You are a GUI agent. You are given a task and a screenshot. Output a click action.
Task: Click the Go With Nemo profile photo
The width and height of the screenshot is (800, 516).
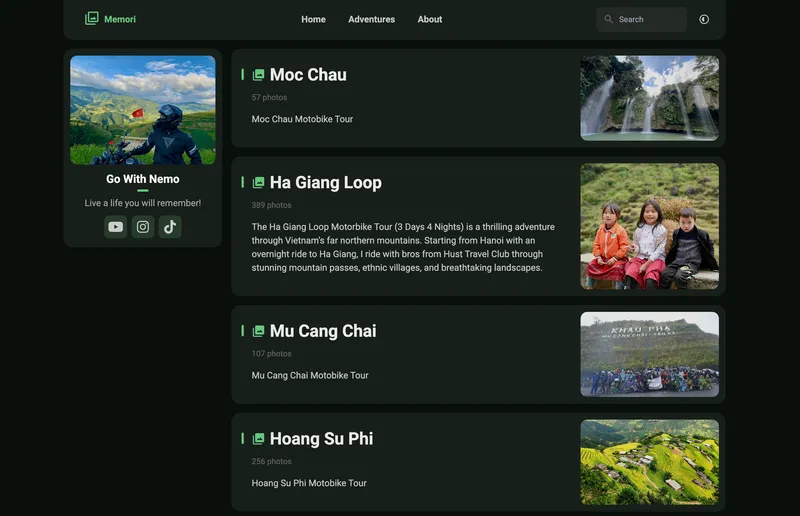tap(143, 110)
